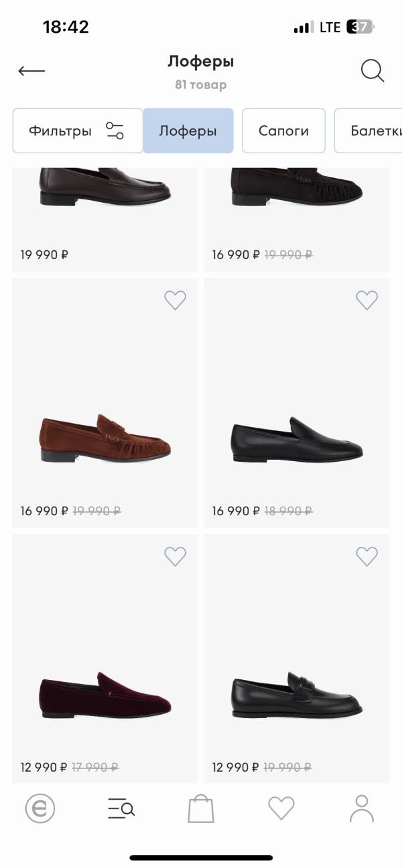The height and width of the screenshot is (868, 402).
Task: Tap the back arrow icon
Action: (x=31, y=71)
